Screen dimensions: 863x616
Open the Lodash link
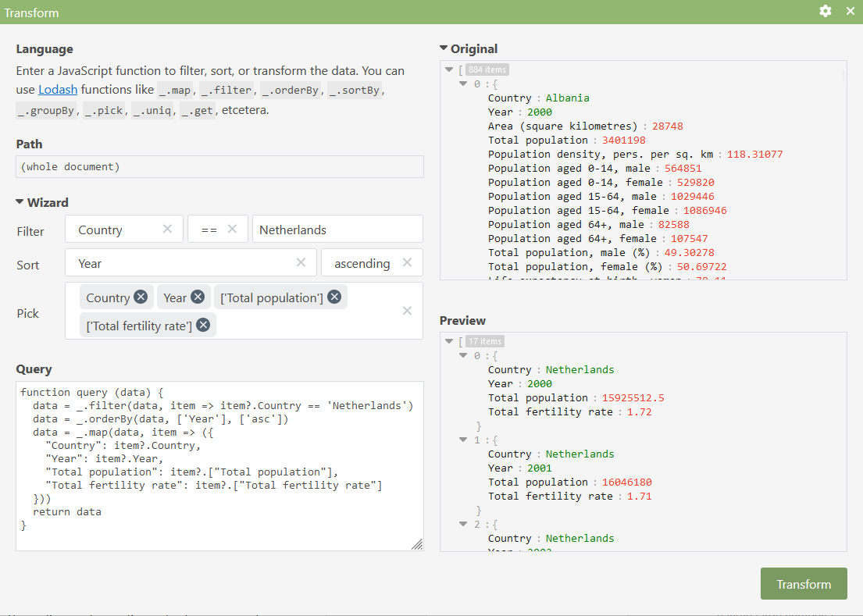tap(58, 89)
